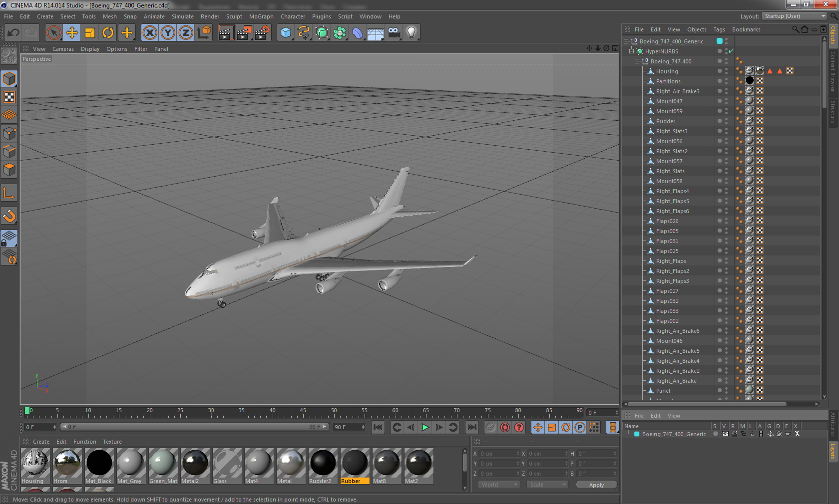
Task: Open Object Manager Tags menu
Action: point(719,29)
